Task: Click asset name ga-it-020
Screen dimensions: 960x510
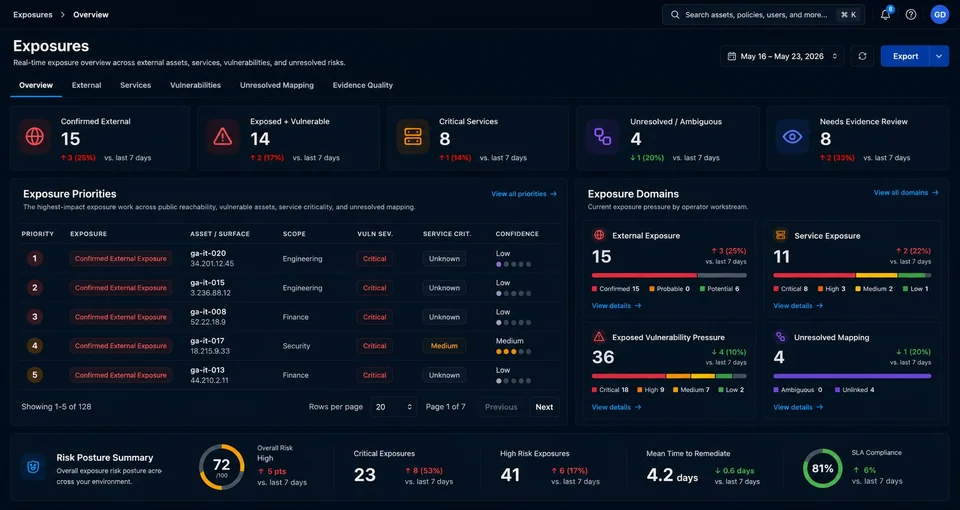Action: point(208,253)
